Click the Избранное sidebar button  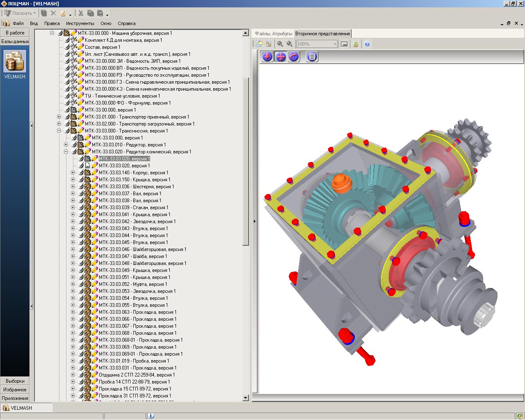coord(15,390)
